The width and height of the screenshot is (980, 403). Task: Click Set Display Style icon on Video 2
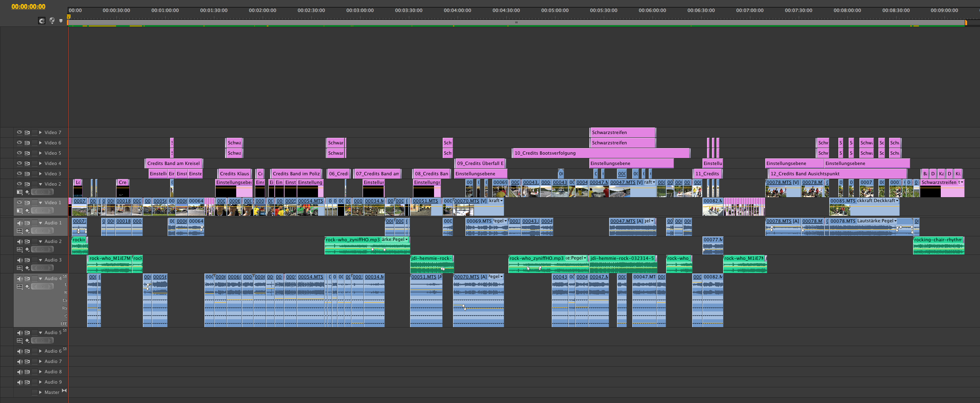tap(19, 192)
